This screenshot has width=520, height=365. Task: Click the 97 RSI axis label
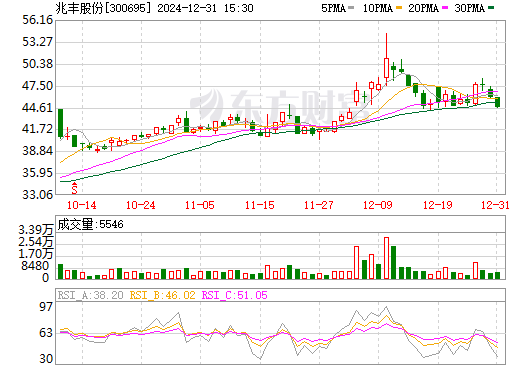pos(46,307)
